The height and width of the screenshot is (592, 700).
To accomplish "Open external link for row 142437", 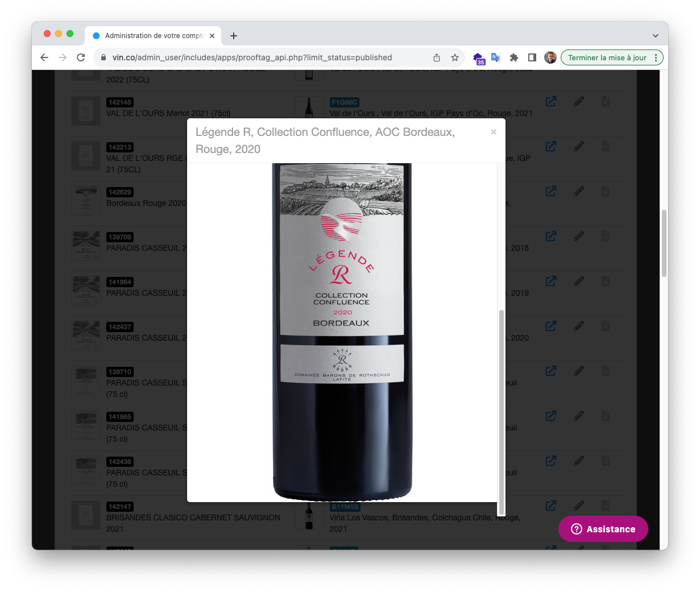I will (551, 326).
